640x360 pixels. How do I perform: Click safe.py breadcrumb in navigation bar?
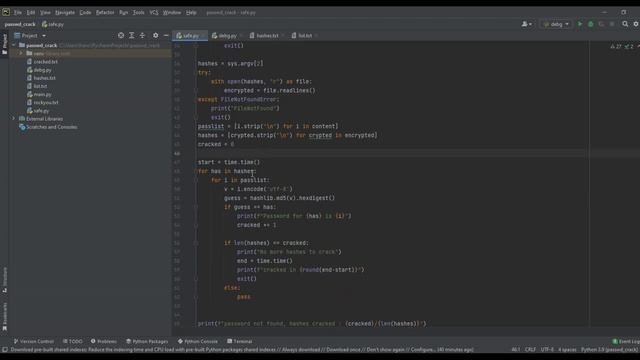53,24
